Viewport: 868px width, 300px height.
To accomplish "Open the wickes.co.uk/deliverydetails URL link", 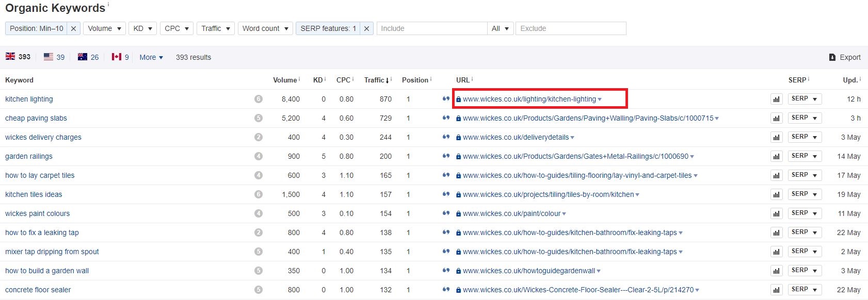I will click(516, 137).
